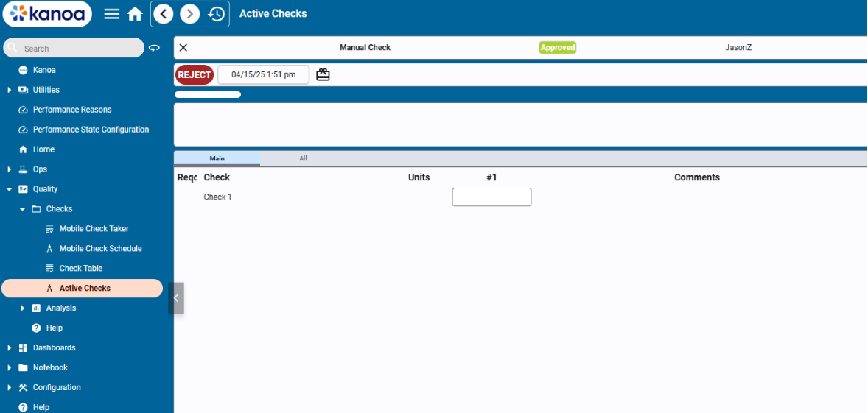868x413 pixels.
Task: Open navigation history clock icon
Action: (216, 14)
